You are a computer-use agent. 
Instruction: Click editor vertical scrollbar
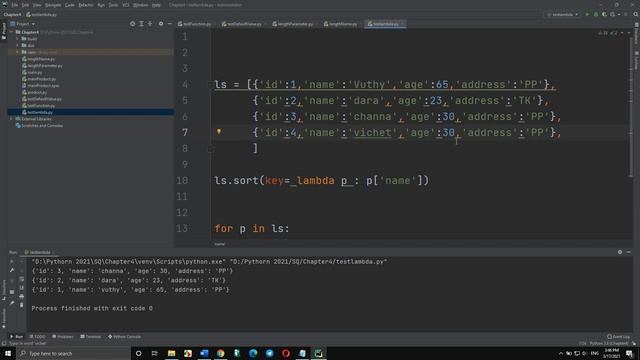click(x=631, y=106)
